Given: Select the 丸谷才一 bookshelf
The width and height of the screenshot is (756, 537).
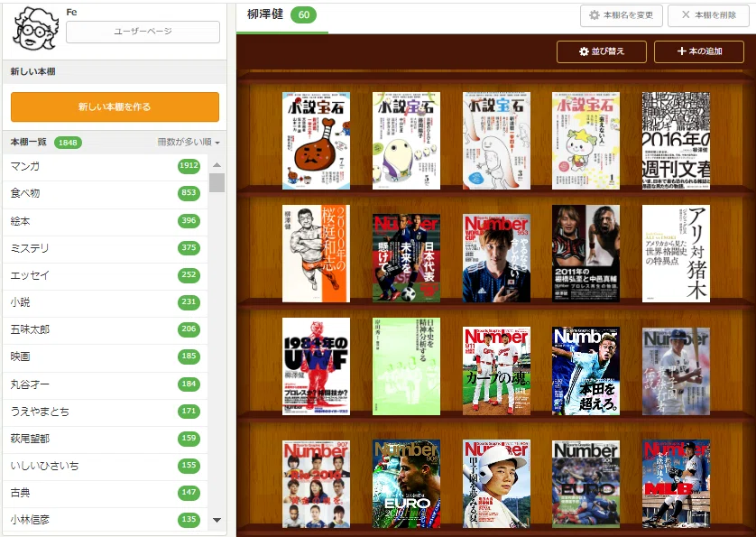Looking at the screenshot, I should click(x=106, y=384).
